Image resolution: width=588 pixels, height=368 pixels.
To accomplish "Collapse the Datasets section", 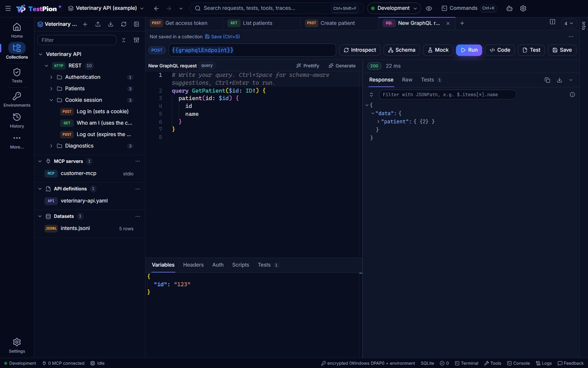I will pyautogui.click(x=40, y=216).
